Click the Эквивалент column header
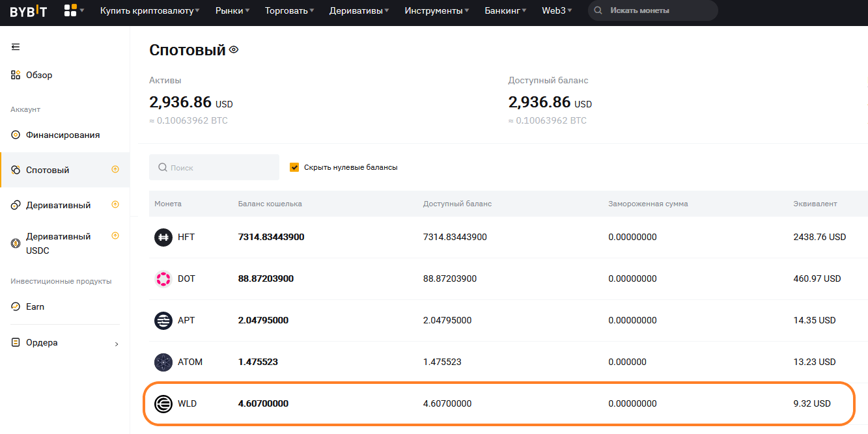Screen dimensions: 868x434 815,204
